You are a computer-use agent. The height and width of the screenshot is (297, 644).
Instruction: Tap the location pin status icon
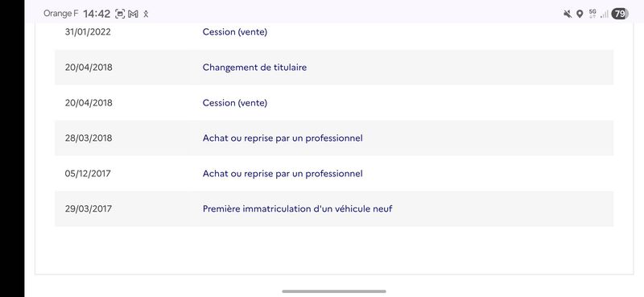point(580,14)
